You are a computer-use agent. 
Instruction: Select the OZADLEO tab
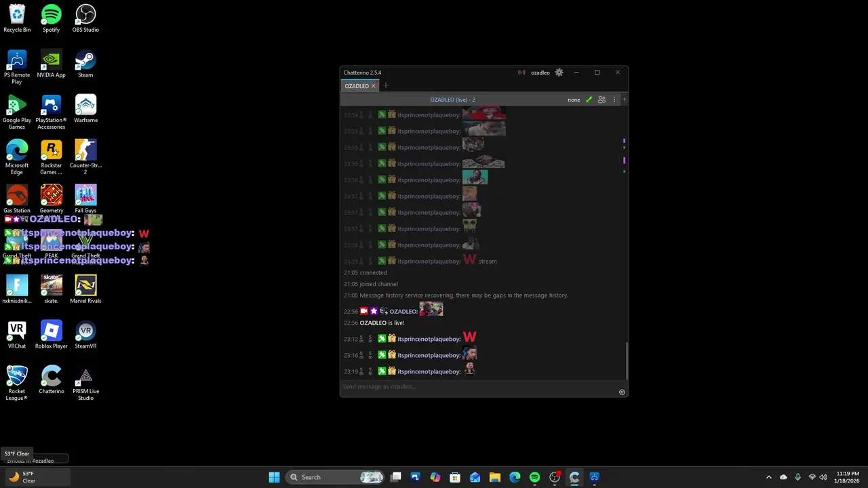point(357,86)
